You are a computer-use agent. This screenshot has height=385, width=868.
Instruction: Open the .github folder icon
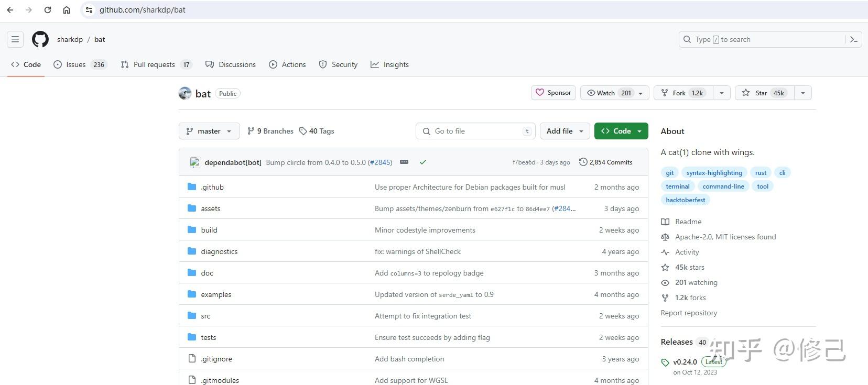tap(192, 187)
